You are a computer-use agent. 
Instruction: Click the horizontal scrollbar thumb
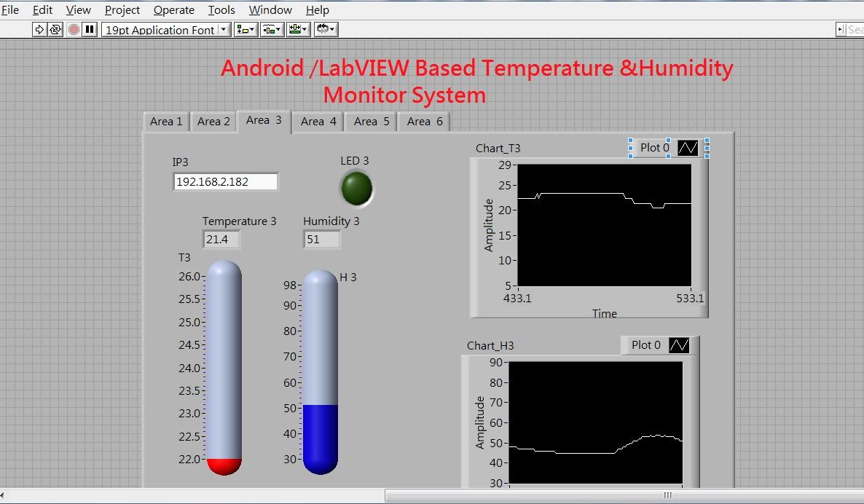point(624,496)
